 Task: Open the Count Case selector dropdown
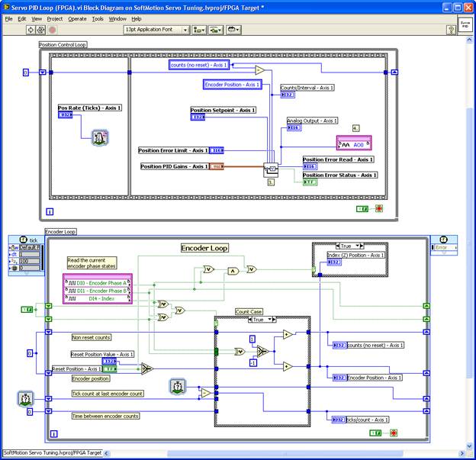click(x=262, y=320)
